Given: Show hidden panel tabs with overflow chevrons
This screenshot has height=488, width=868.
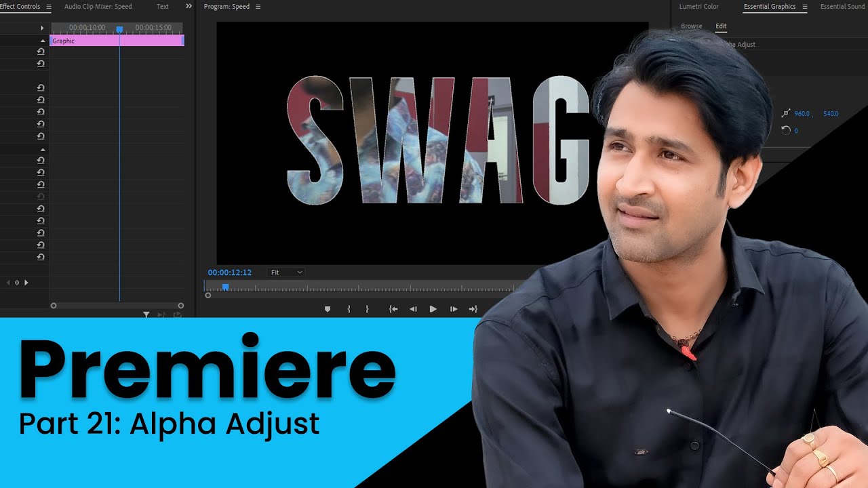Looking at the screenshot, I should click(x=189, y=7).
